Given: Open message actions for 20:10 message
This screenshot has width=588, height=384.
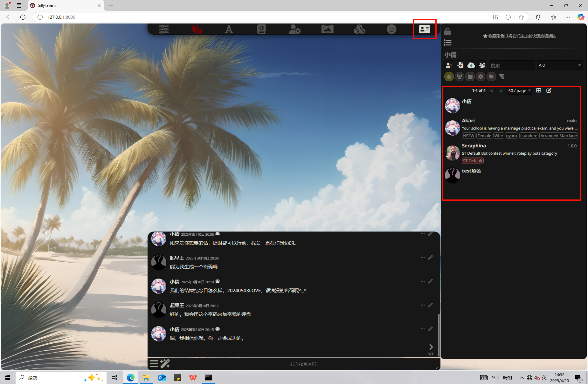Looking at the screenshot, I should point(423,281).
